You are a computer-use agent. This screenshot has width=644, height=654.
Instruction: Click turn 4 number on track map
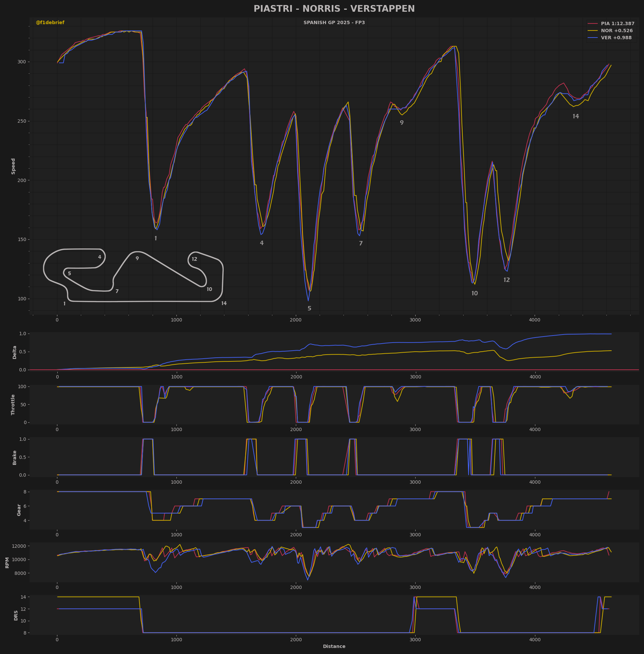coord(99,257)
